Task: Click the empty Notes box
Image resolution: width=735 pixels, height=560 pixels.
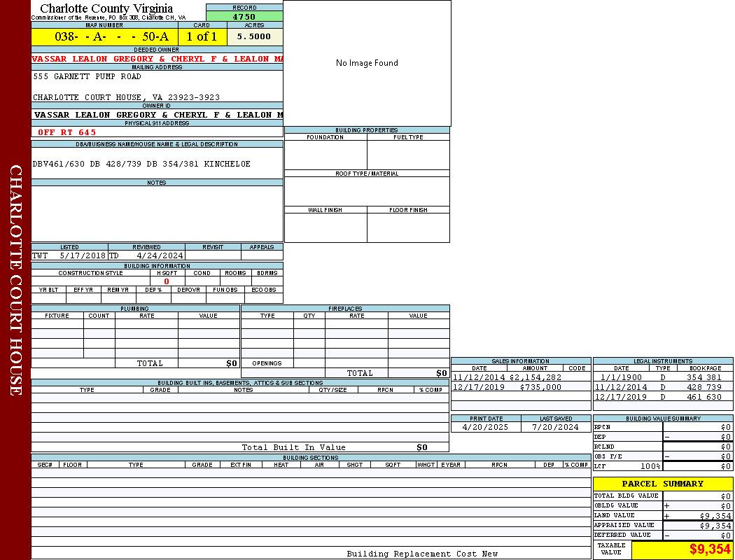Action: (x=157, y=213)
